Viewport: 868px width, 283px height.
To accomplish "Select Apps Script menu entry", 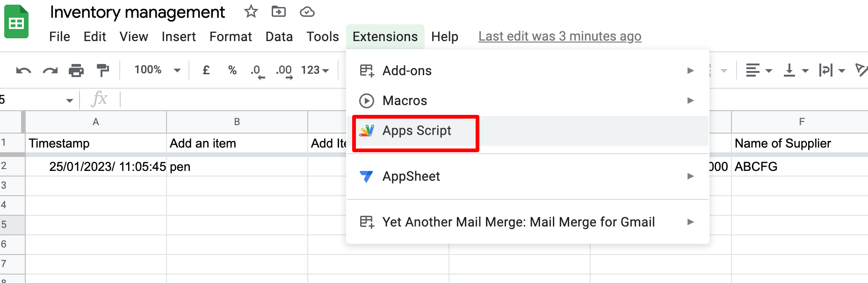I will coord(528,131).
